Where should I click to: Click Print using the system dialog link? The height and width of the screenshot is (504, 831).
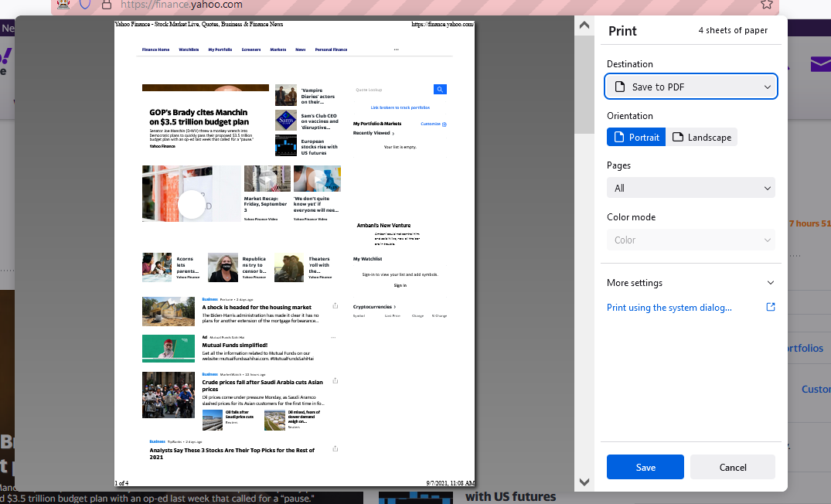point(669,308)
